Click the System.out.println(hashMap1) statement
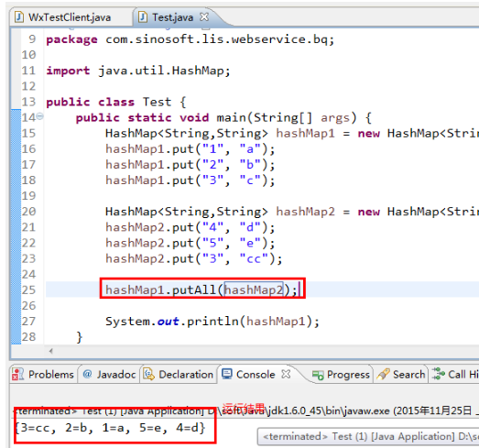479x448 pixels. tap(212, 322)
